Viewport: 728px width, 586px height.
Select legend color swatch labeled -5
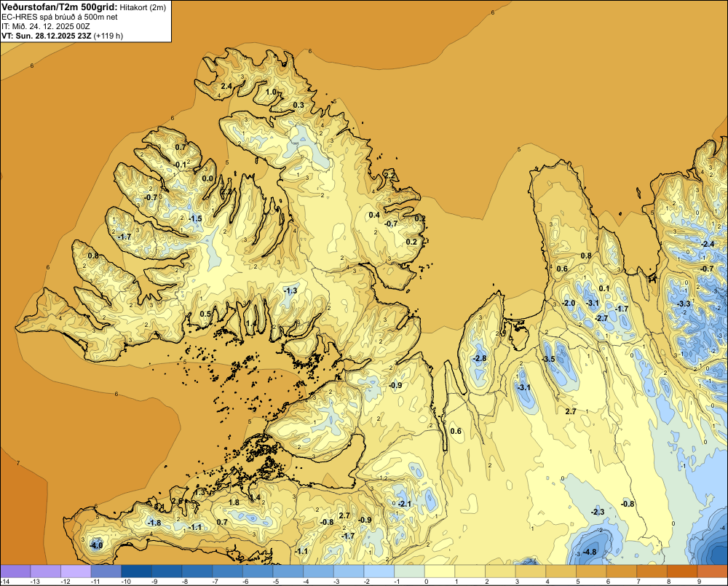click(x=288, y=571)
